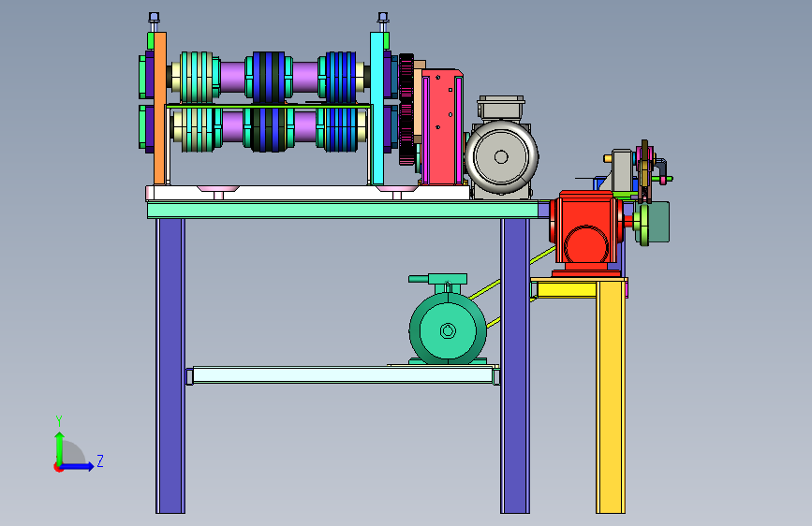Select the upper middle dark blue roller
The height and width of the screenshot is (526, 812).
(x=269, y=78)
